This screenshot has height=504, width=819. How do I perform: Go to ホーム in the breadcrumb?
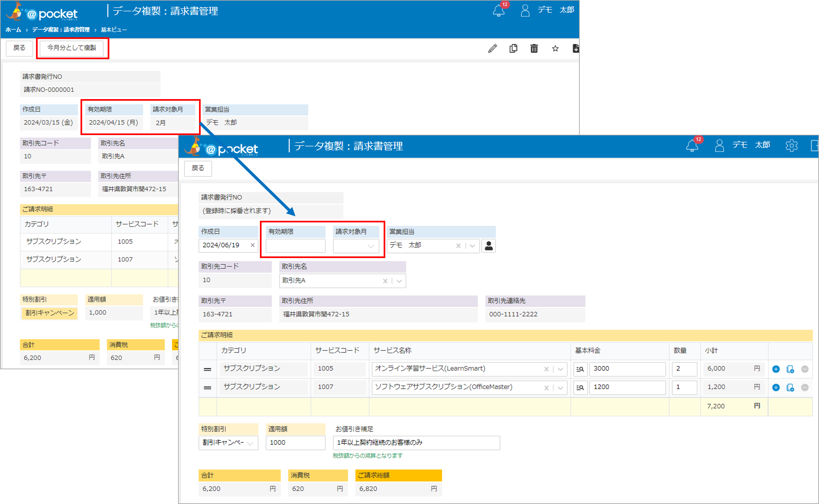click(x=13, y=30)
